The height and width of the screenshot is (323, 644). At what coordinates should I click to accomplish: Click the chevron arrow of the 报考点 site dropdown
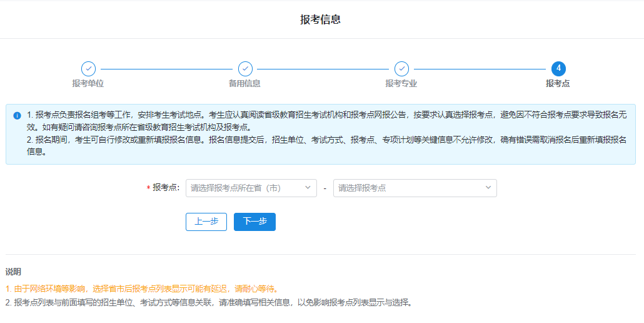[x=488, y=187]
